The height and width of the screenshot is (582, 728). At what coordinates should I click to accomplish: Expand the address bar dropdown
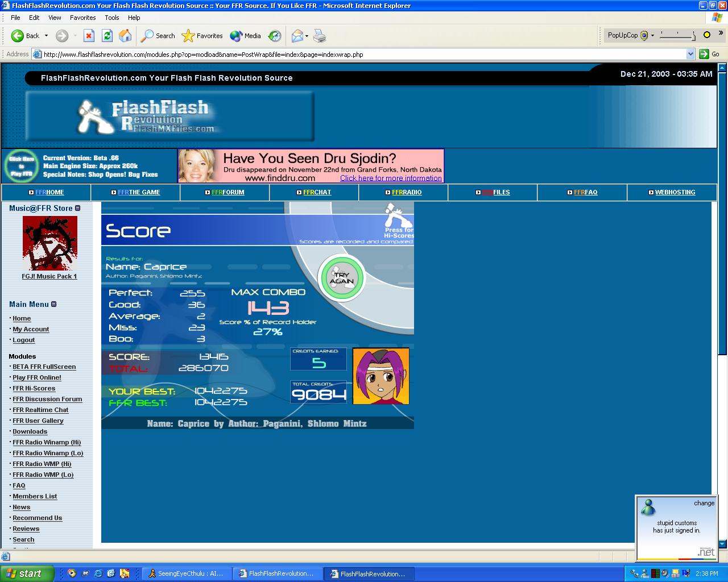[x=690, y=54]
